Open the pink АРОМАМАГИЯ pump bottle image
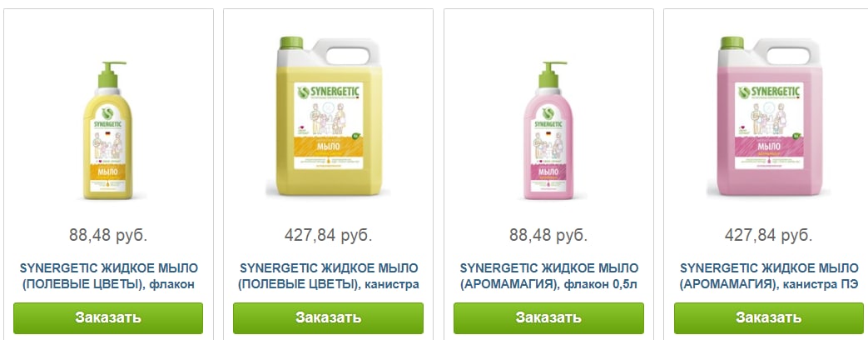Viewport: 868px width, 340px height. (x=548, y=130)
